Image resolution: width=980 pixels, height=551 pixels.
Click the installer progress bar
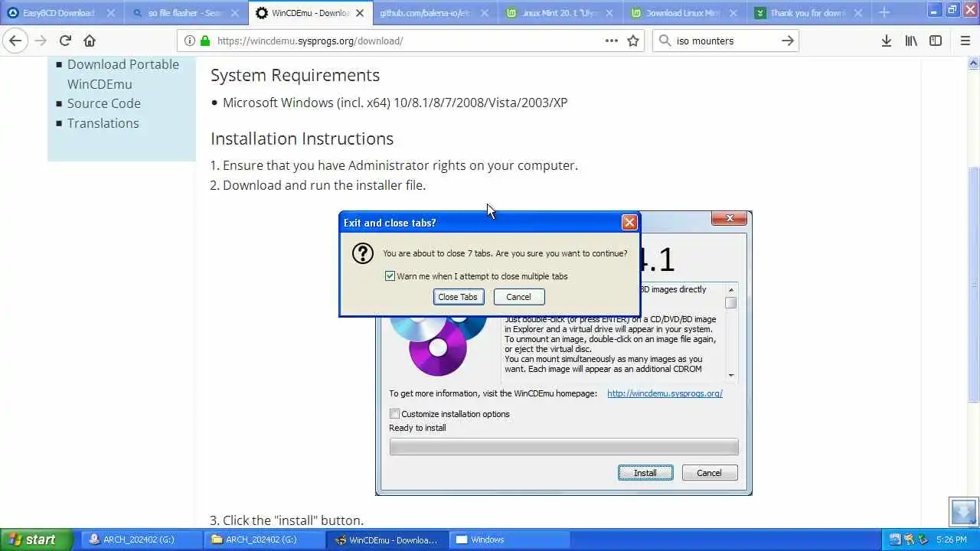pyautogui.click(x=563, y=447)
